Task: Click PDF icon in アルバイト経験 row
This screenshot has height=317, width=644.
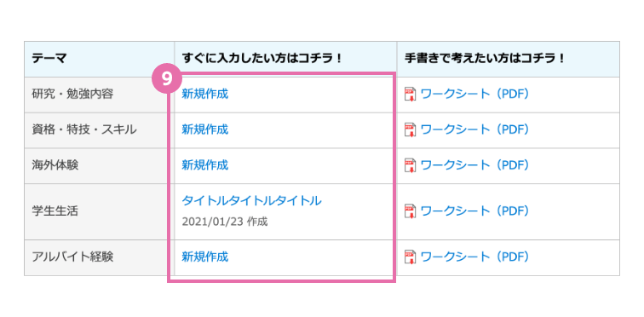Action: coord(411,257)
